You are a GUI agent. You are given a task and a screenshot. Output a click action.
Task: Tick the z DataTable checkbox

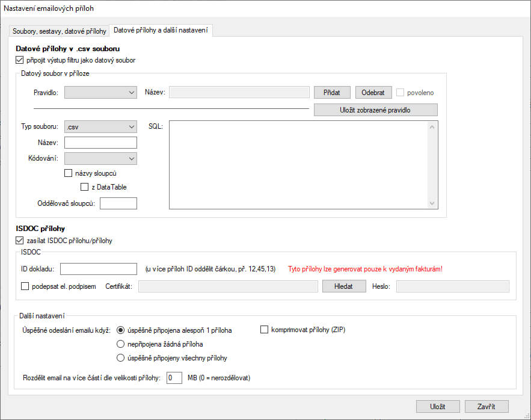tap(84, 187)
